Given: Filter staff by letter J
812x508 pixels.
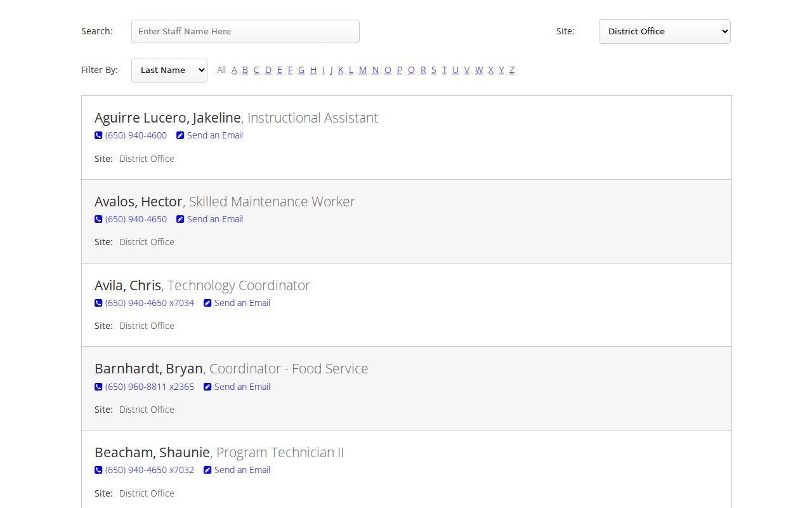Looking at the screenshot, I should coord(331,70).
